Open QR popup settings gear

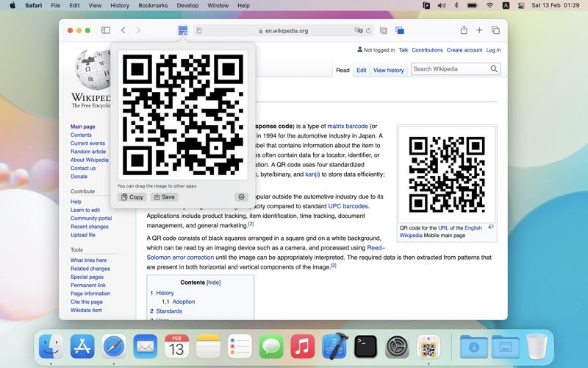click(241, 197)
